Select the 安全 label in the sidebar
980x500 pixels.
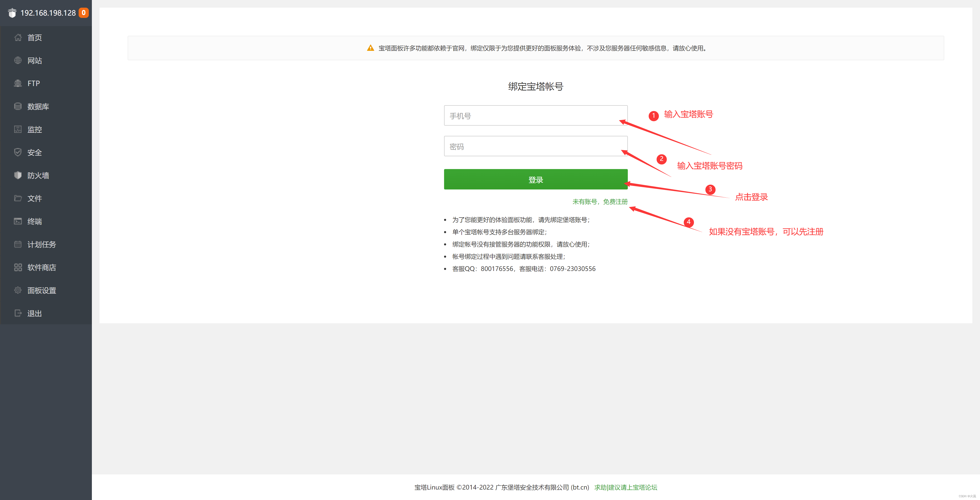pyautogui.click(x=35, y=152)
